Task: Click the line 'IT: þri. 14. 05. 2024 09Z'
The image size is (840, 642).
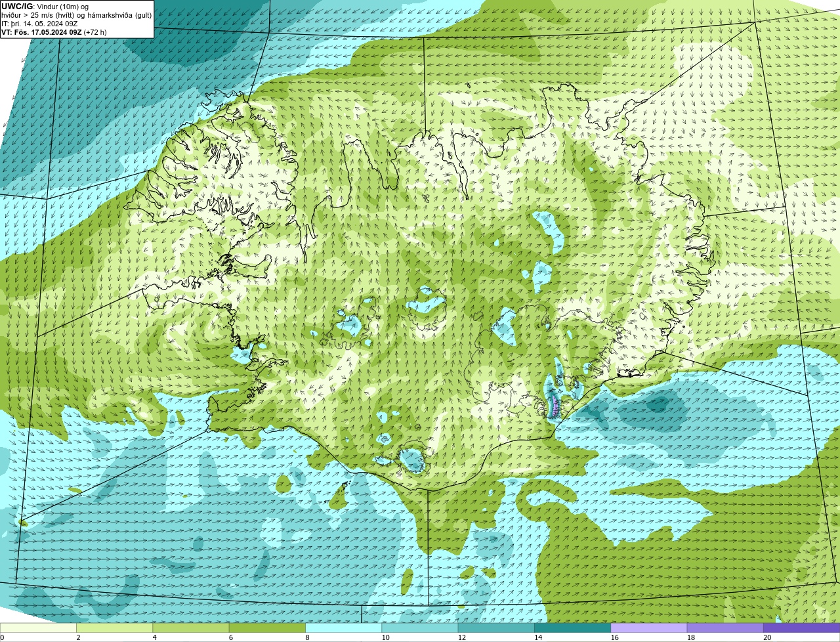Action: [x=40, y=23]
